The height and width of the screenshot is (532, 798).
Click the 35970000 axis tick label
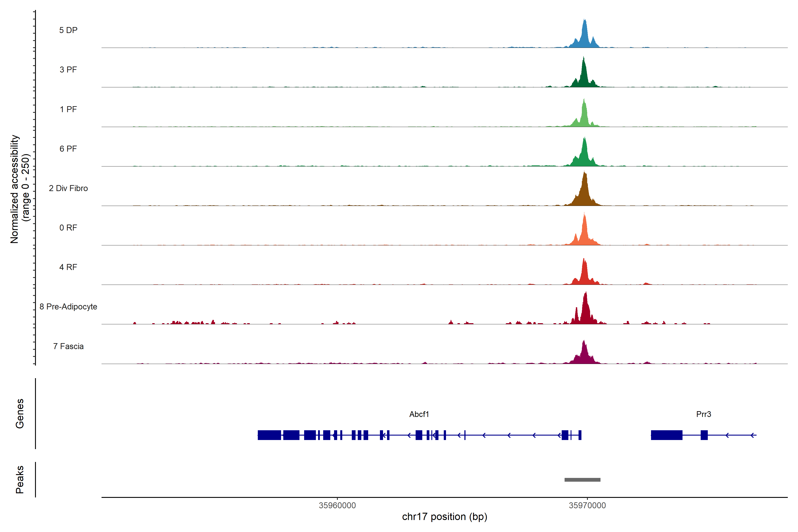tap(587, 506)
